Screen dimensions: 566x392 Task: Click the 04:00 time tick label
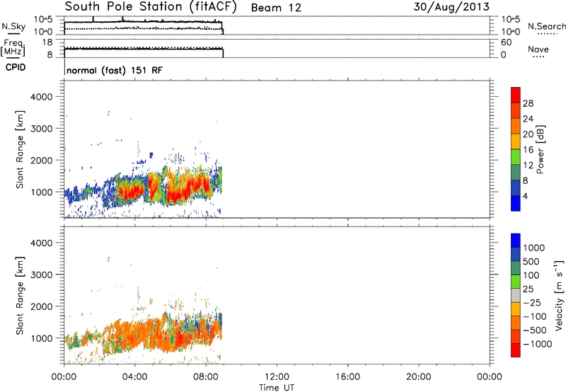(135, 377)
